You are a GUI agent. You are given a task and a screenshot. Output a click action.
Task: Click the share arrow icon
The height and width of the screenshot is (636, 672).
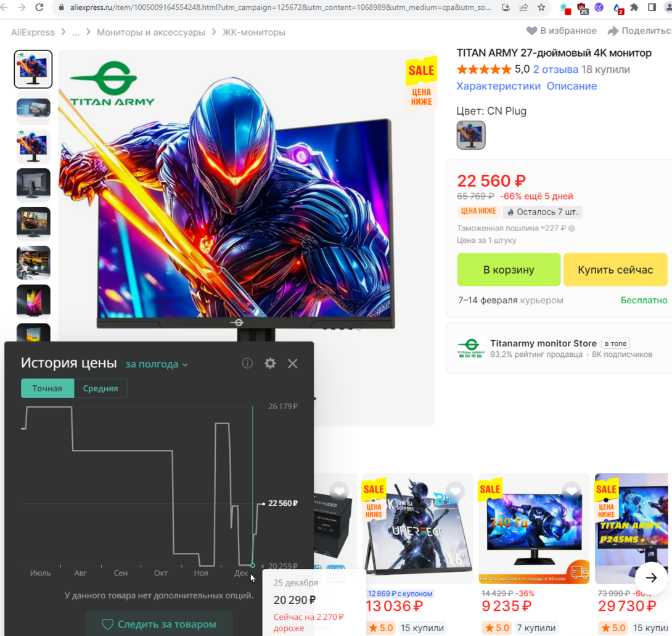pos(612,31)
